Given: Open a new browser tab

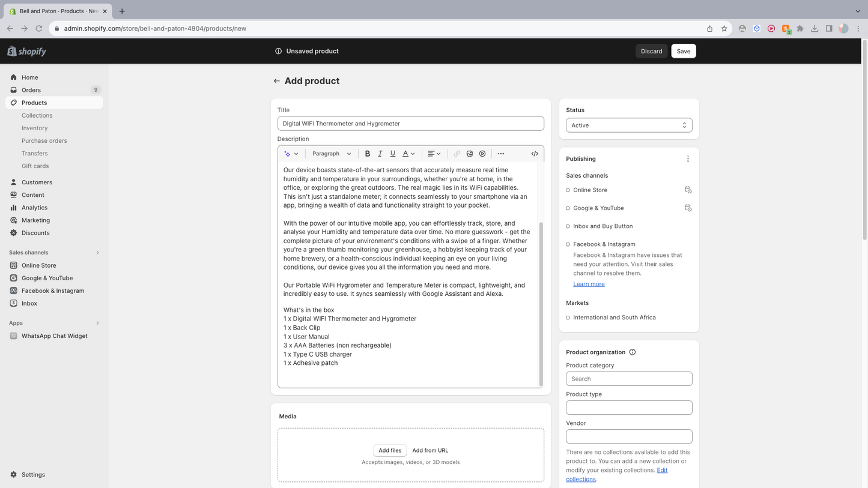Looking at the screenshot, I should coord(122,11).
